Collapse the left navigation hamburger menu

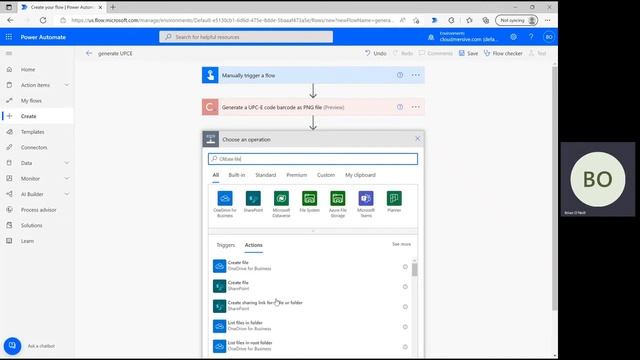pyautogui.click(x=9, y=53)
